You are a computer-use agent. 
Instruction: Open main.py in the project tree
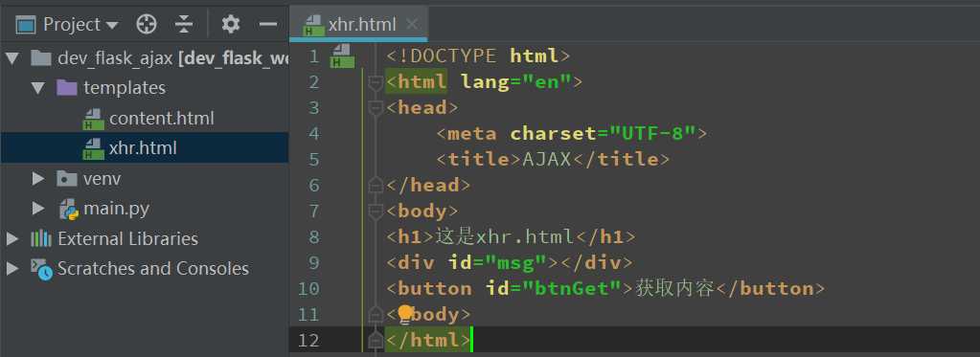point(116,209)
